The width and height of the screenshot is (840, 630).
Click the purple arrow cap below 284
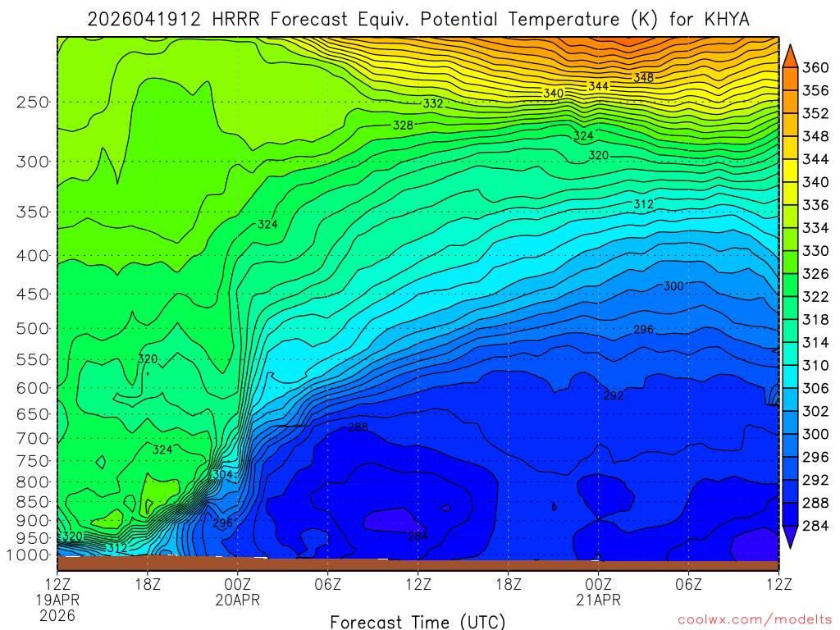tap(790, 536)
